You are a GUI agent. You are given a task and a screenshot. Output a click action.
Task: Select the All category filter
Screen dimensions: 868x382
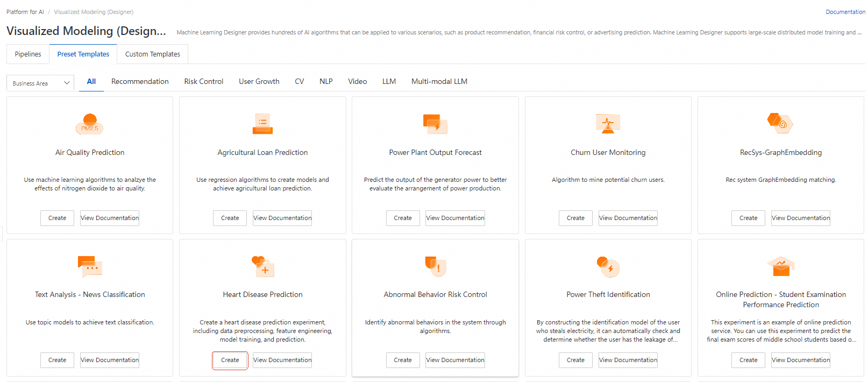(x=91, y=81)
